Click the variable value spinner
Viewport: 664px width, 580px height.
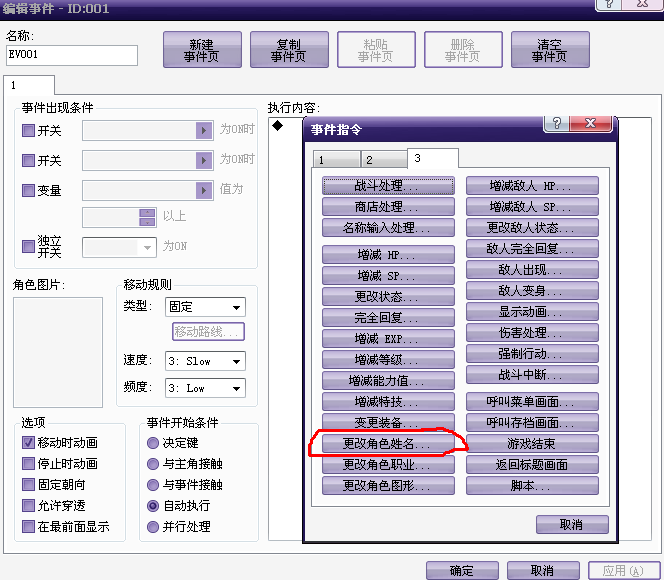point(147,218)
